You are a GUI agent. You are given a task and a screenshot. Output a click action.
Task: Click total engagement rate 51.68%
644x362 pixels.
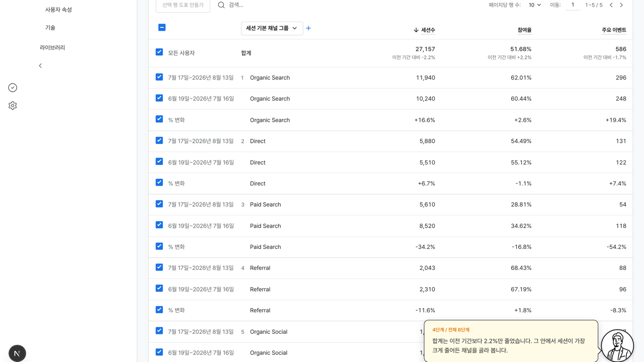click(521, 49)
